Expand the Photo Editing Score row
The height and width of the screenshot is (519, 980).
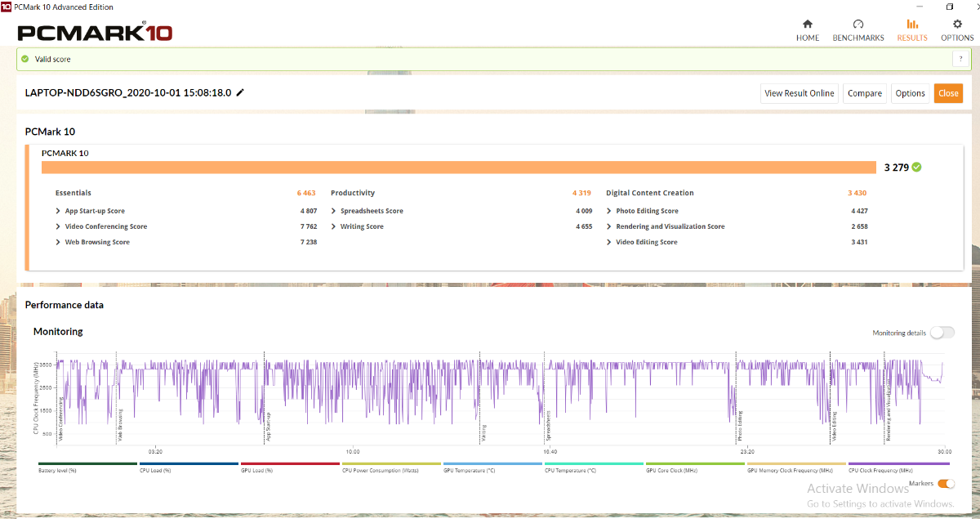tap(609, 211)
